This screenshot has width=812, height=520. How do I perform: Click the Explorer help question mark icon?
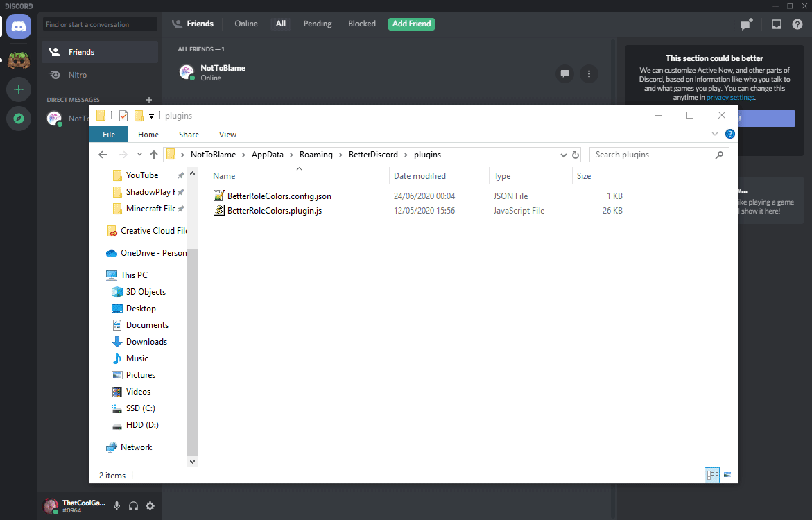729,134
